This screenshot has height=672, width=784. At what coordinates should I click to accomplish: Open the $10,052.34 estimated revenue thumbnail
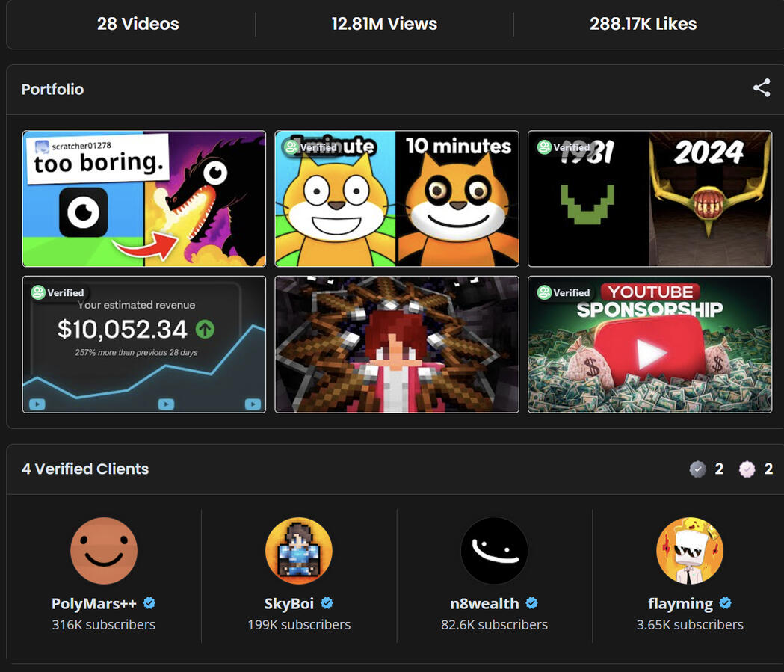click(x=144, y=345)
